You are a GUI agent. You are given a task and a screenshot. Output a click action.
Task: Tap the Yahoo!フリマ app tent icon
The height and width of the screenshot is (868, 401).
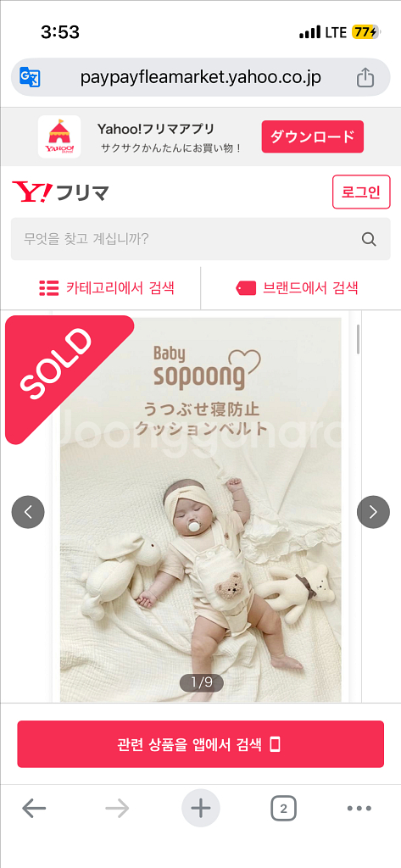coord(59,136)
